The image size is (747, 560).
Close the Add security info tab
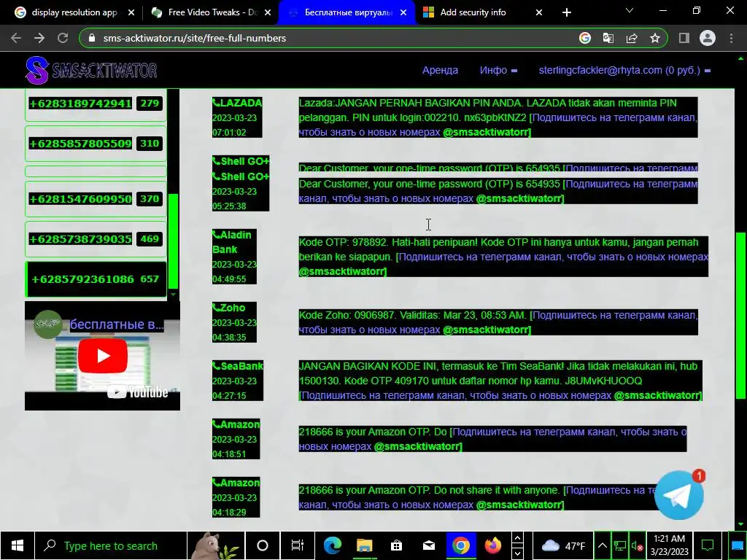(539, 12)
